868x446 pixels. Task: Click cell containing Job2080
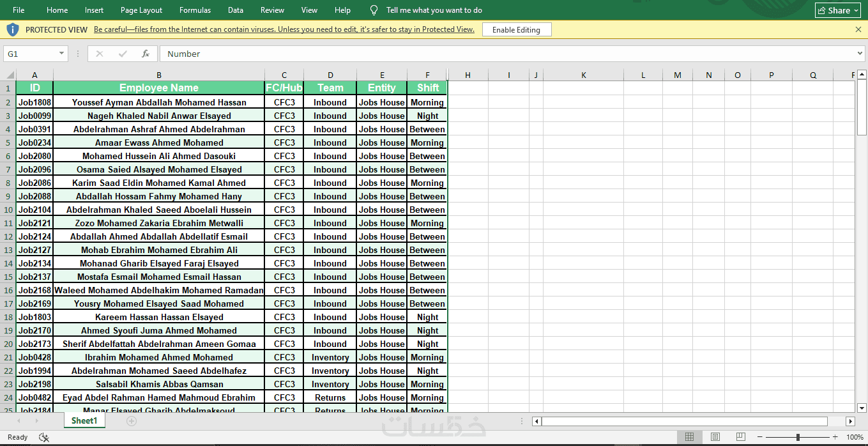[x=34, y=156]
